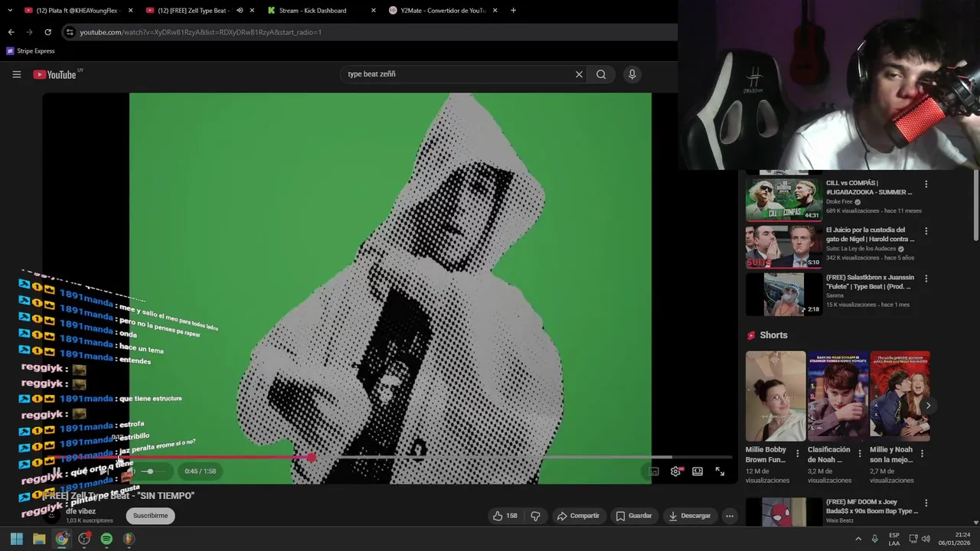Play the Clasificación de Noah short thumbnail
The image size is (980, 551).
838,396
